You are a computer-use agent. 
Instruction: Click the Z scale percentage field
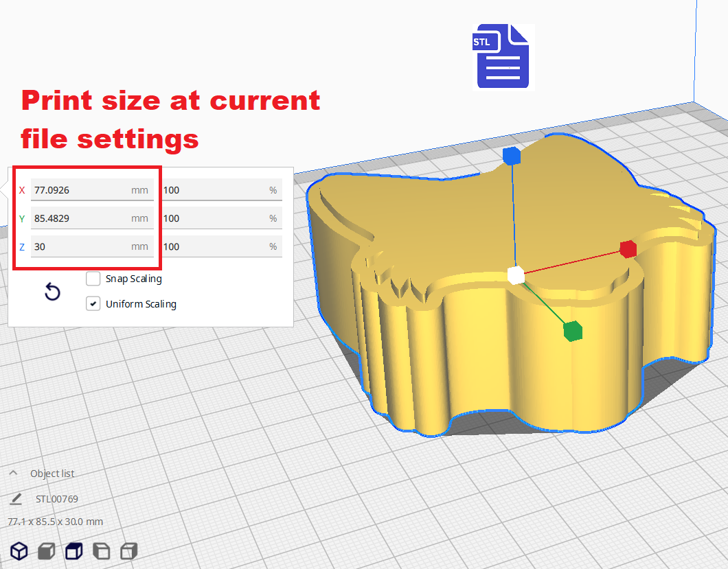click(x=214, y=246)
